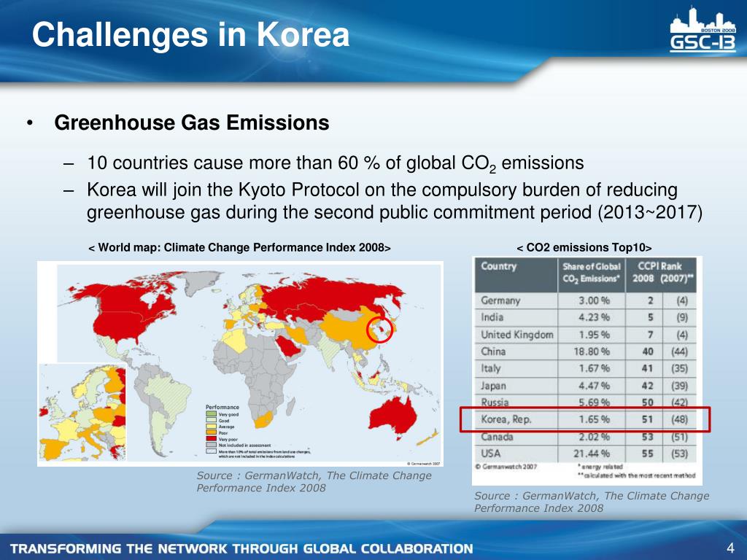
Task: Click the Europe inset map
Action: pyautogui.click(x=82, y=413)
